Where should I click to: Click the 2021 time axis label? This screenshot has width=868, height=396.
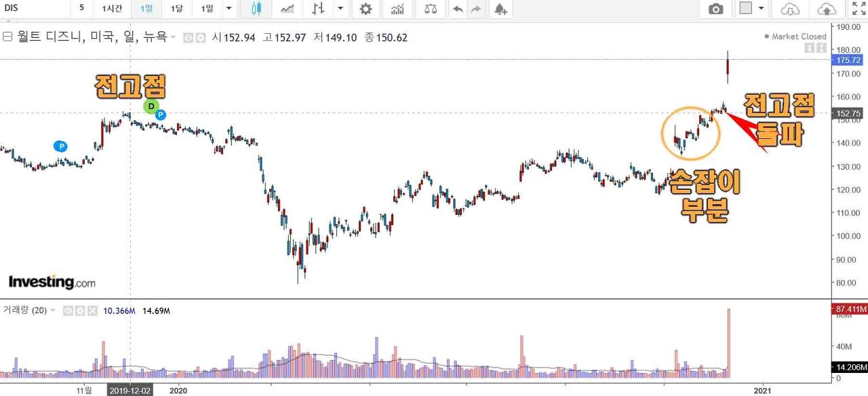click(764, 390)
